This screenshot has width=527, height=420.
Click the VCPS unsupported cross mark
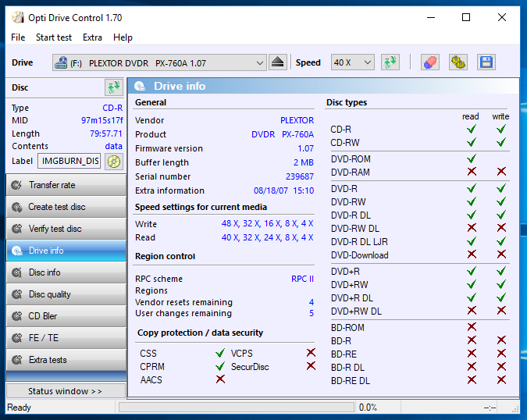(311, 352)
